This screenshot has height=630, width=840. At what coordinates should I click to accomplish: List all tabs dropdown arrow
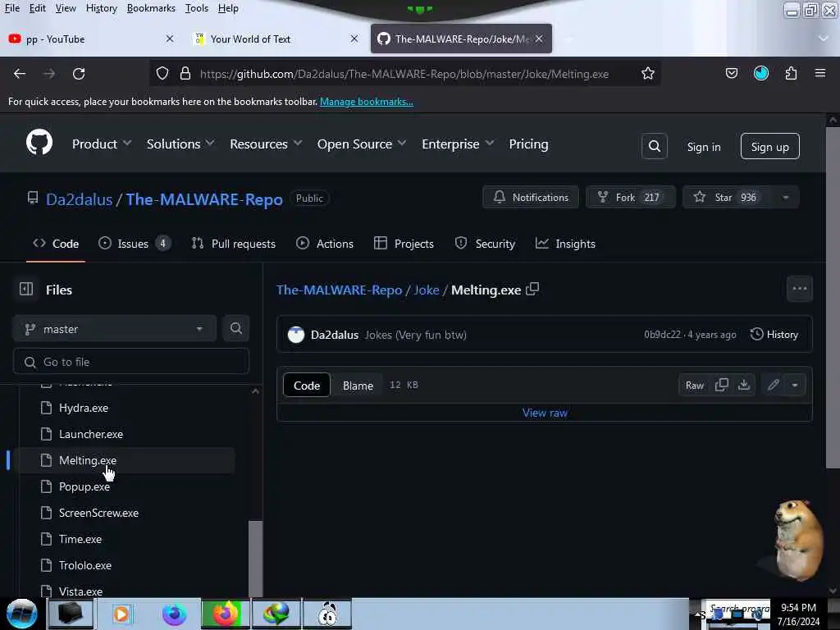823,38
